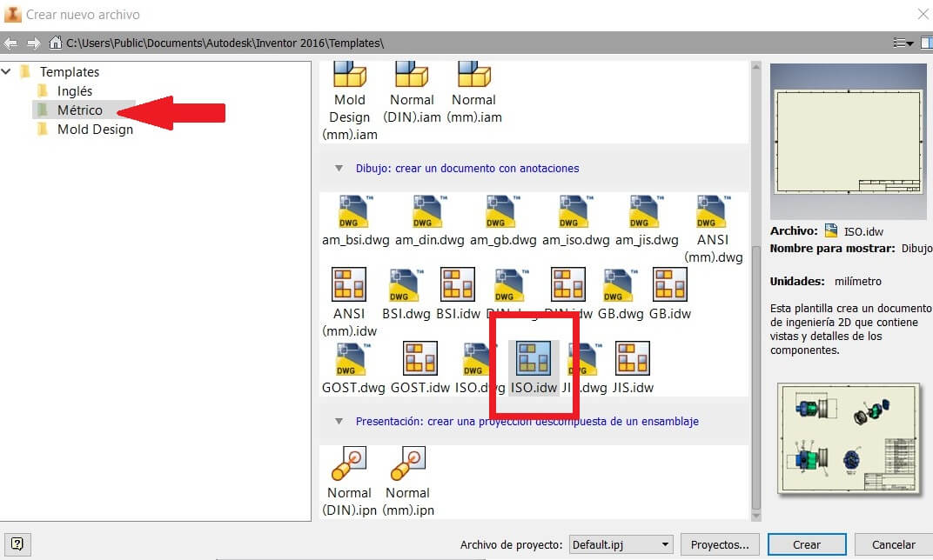This screenshot has height=560, width=933.
Task: Pick the ANSI (mm).dwg template
Action: point(713,230)
